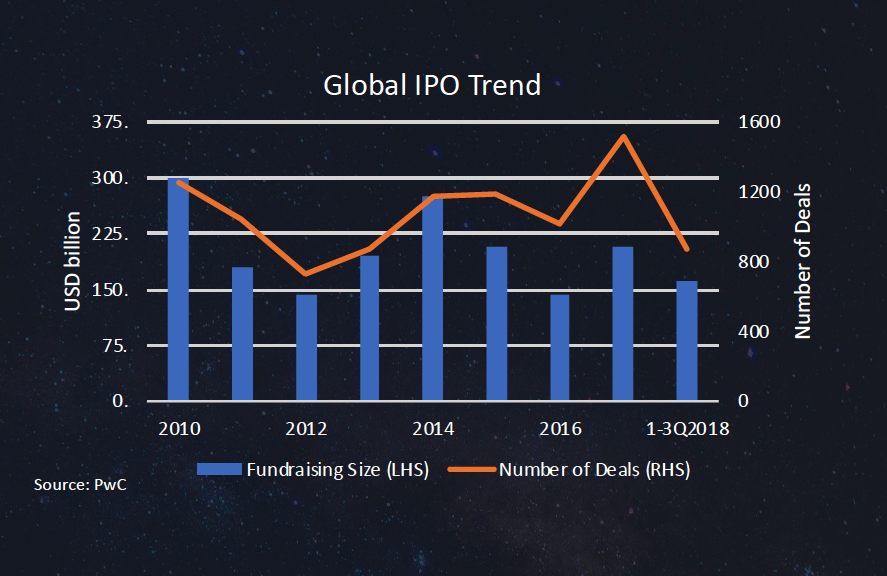
Task: Click the orange Number of Deals legend line
Action: (470, 470)
